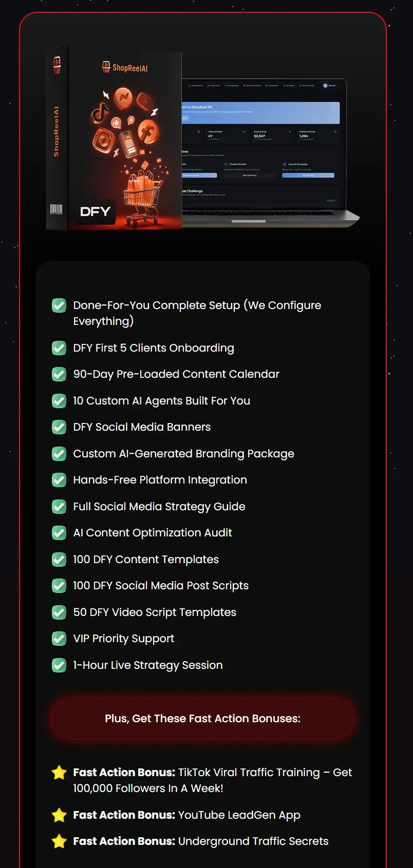Switch to Content Studio tab on laptop
The image size is (413, 868).
pos(252,86)
